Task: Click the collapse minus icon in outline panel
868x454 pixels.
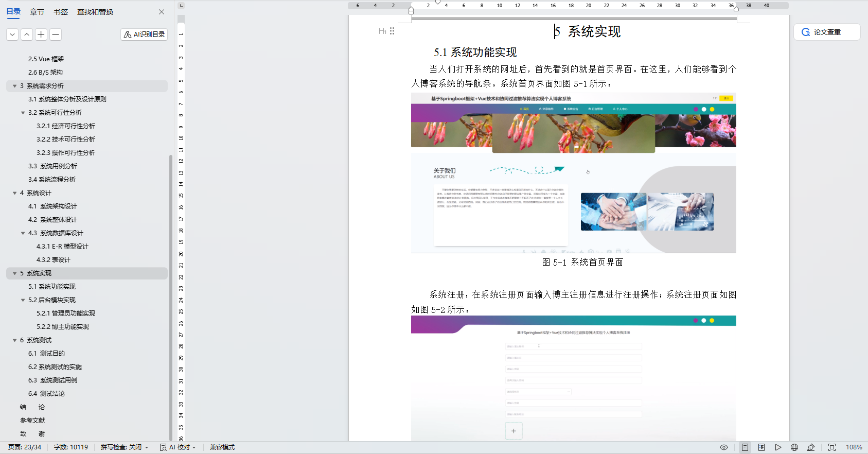Action: coord(56,34)
